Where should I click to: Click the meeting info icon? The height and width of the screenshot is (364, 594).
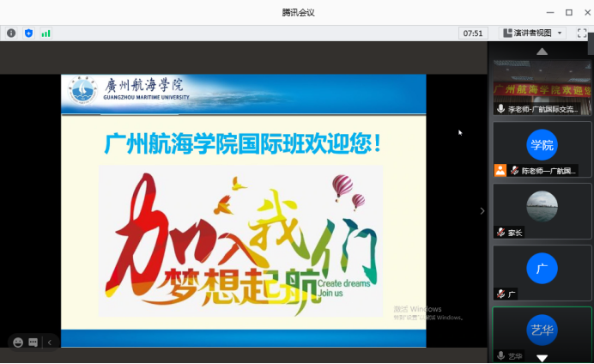pos(11,33)
